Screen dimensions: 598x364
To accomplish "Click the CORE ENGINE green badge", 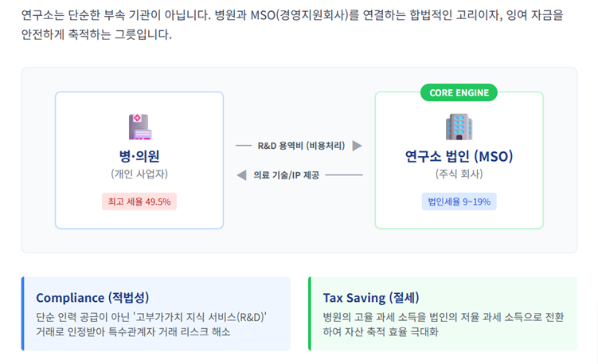I will (459, 92).
